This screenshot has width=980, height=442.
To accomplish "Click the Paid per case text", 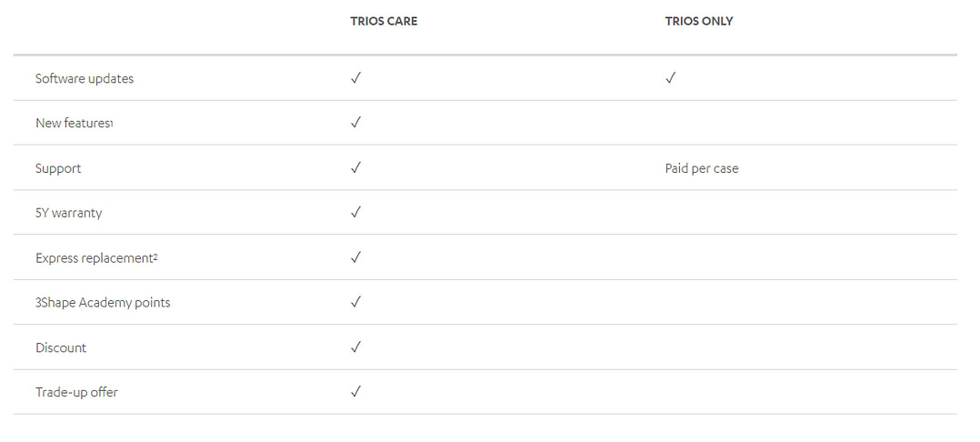I will tap(702, 168).
